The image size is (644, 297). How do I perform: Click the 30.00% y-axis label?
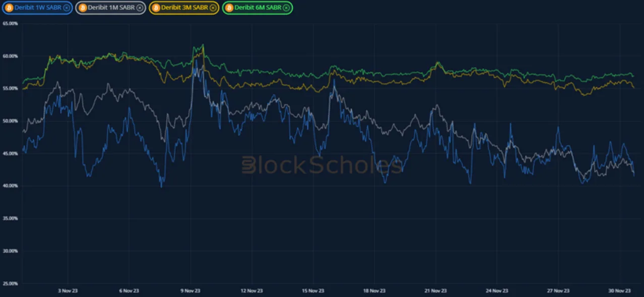click(x=10, y=251)
